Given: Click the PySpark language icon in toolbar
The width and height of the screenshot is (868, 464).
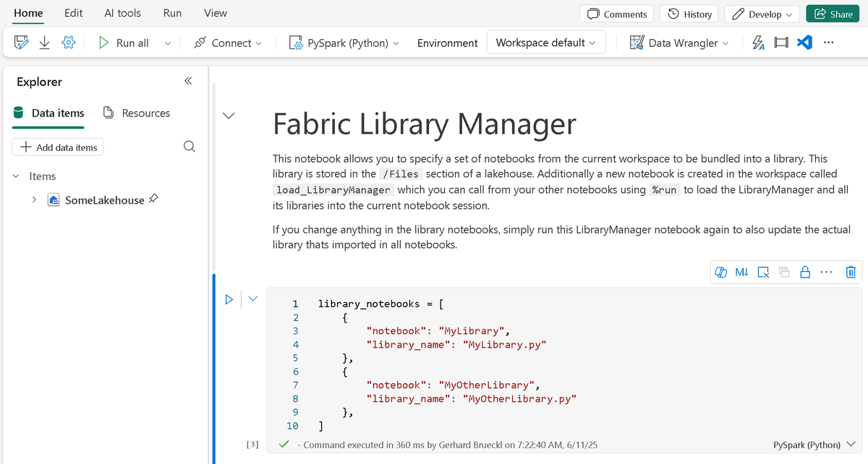Looking at the screenshot, I should point(296,43).
